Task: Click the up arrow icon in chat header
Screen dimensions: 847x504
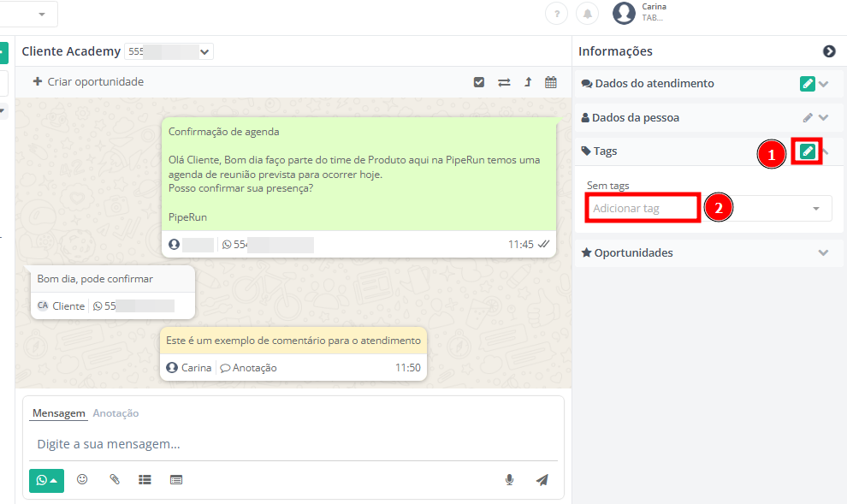Action: pyautogui.click(x=528, y=82)
